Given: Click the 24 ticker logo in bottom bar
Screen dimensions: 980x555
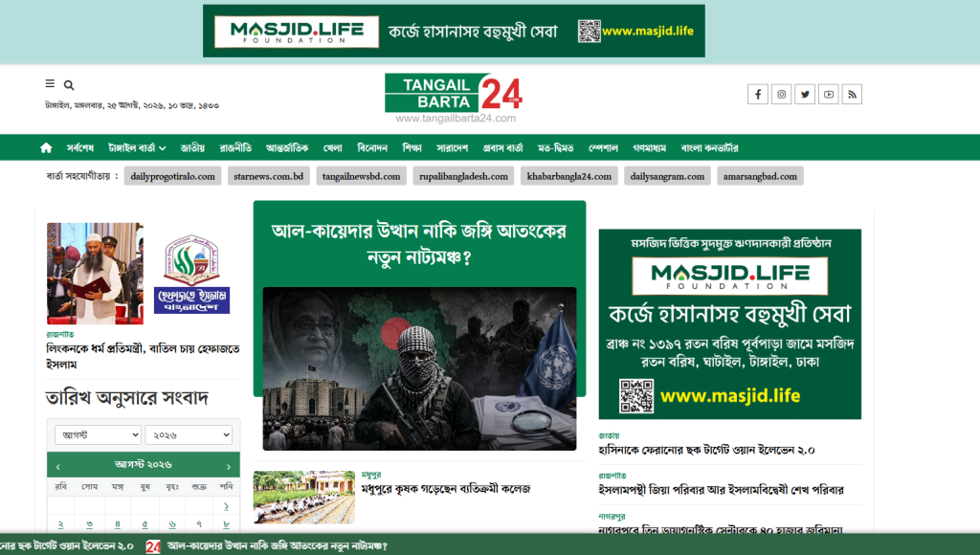Looking at the screenshot, I should [153, 546].
